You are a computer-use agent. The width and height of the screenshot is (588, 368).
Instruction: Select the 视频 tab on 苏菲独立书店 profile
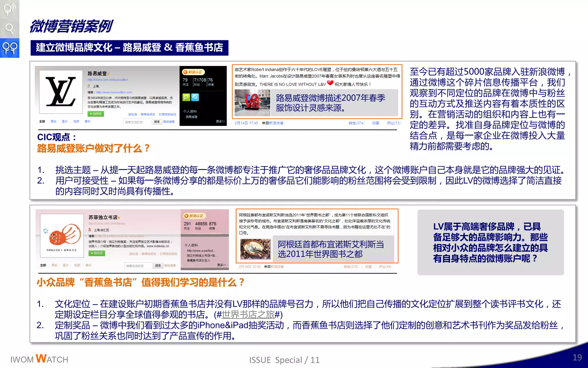pos(77,265)
